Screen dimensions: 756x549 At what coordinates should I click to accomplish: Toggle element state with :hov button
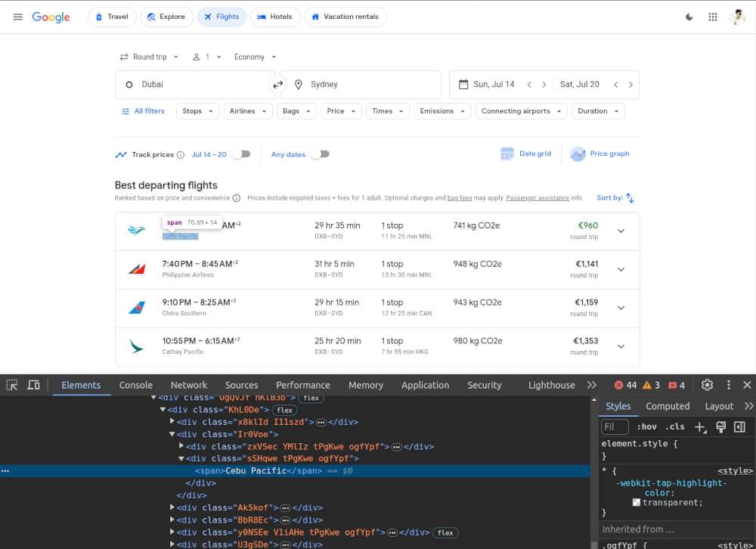tap(648, 426)
